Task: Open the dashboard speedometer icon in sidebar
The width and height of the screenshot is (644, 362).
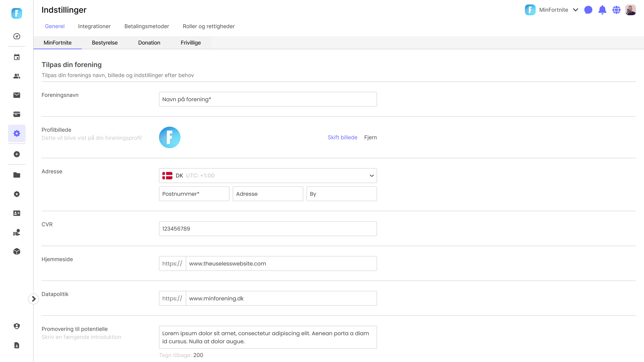Action: tap(17, 36)
